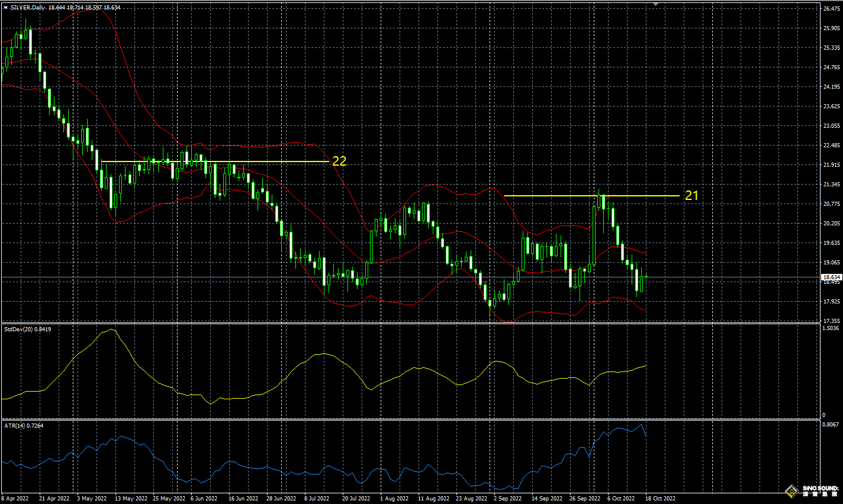Click the yellow "22" text label
Screen dimensions: 843x504
339,161
